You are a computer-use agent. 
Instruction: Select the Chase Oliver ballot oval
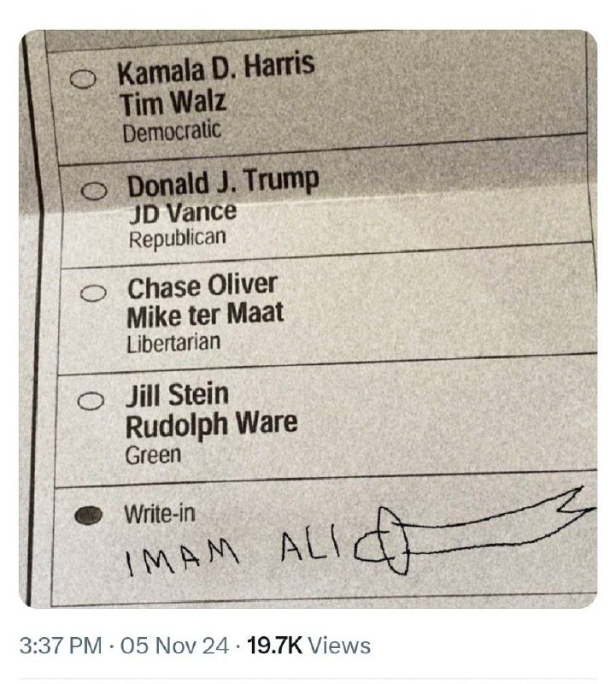[93, 292]
